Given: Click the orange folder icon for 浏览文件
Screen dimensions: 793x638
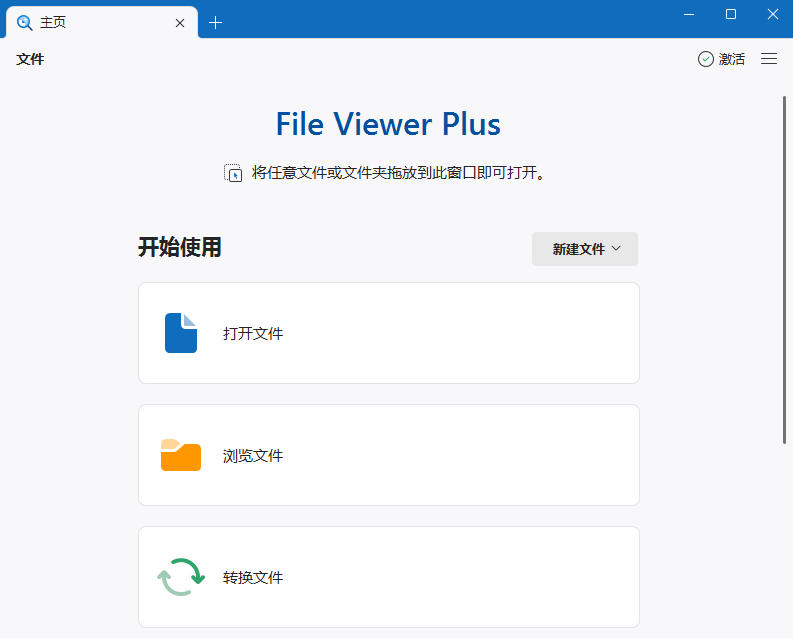Looking at the screenshot, I should 181,455.
